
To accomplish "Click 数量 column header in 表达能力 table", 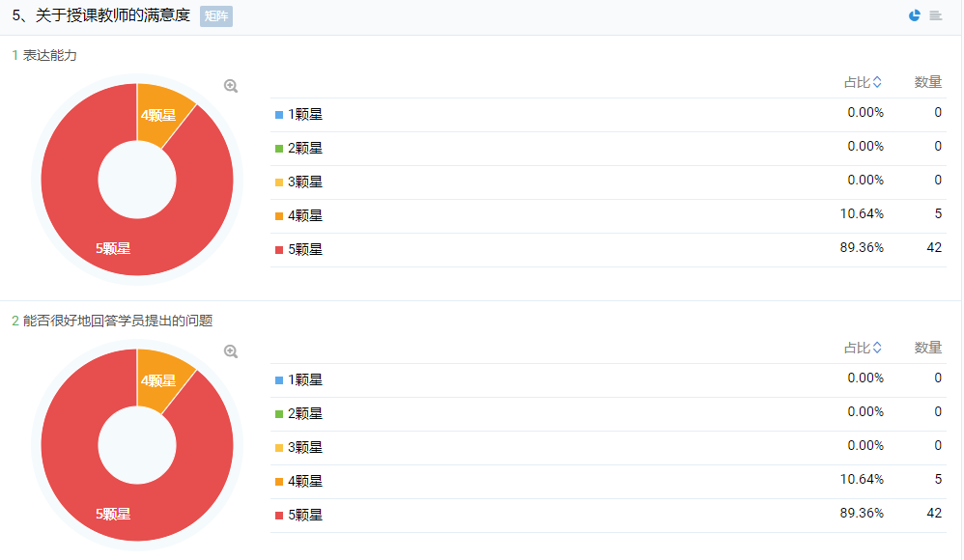I will coord(927,82).
